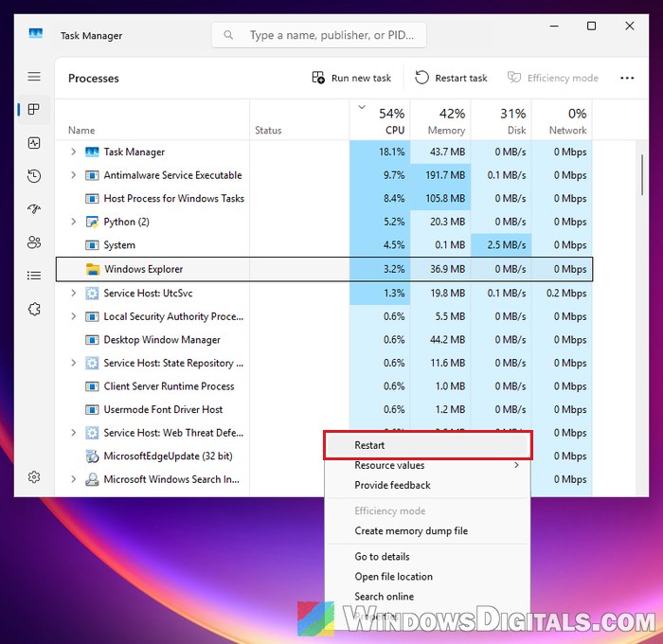Select the Usermode Font Driver Host row
The image size is (663, 644).
(x=324, y=409)
